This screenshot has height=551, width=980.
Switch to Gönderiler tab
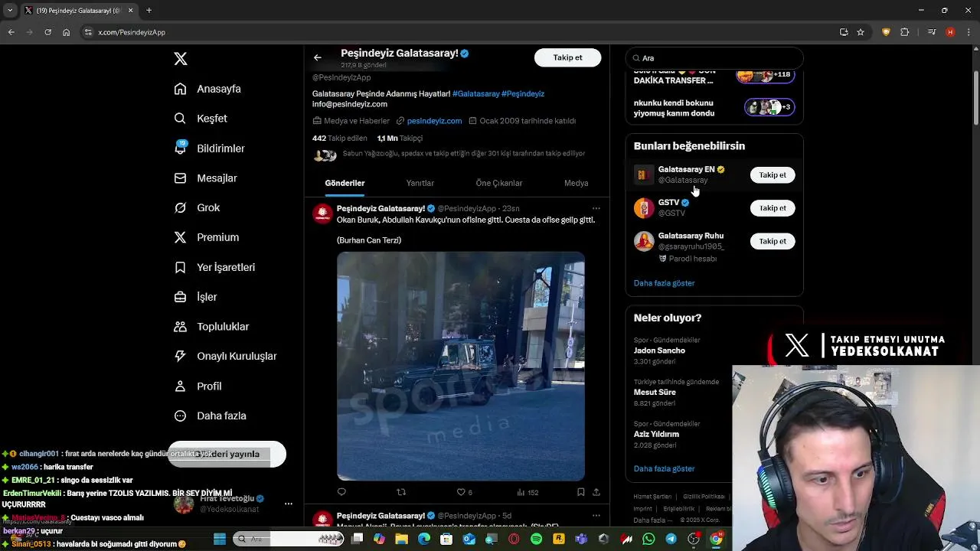345,183
